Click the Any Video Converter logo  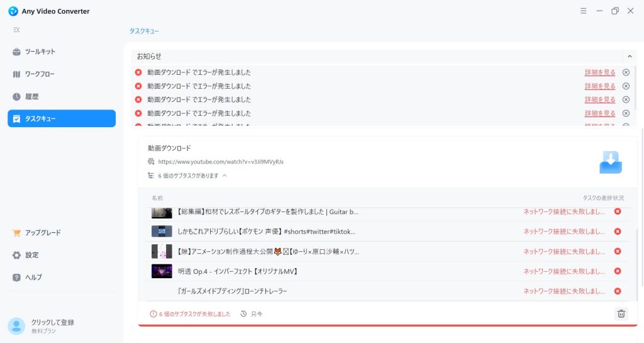pyautogui.click(x=13, y=11)
